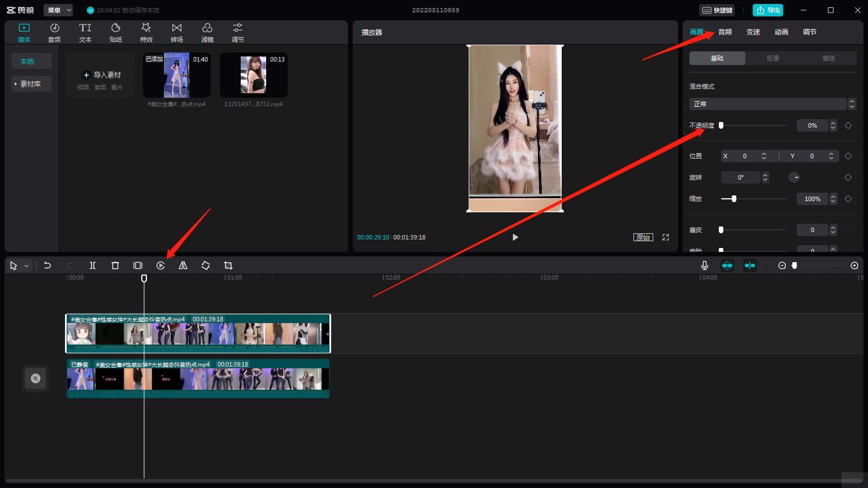Click the 不透明度 opacity slider handle
The height and width of the screenshot is (488, 868).
point(721,125)
